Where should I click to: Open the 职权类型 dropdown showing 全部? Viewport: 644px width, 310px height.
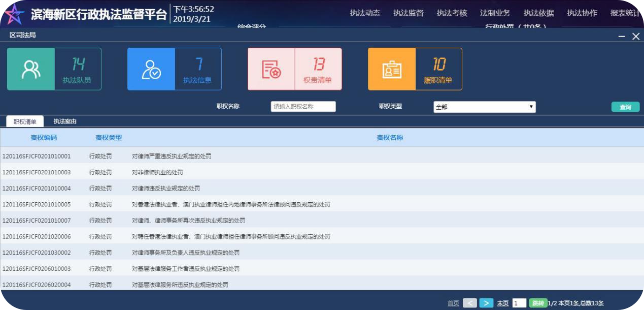pyautogui.click(x=485, y=106)
